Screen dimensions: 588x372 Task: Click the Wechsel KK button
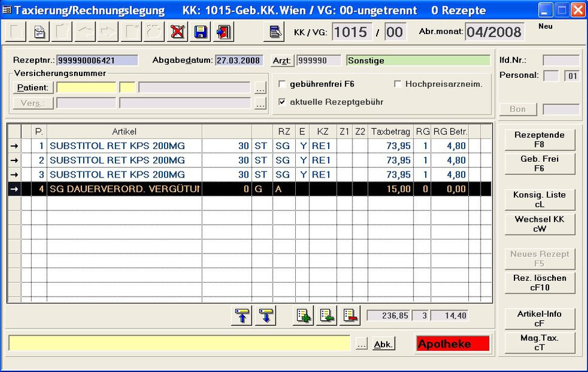(x=540, y=224)
